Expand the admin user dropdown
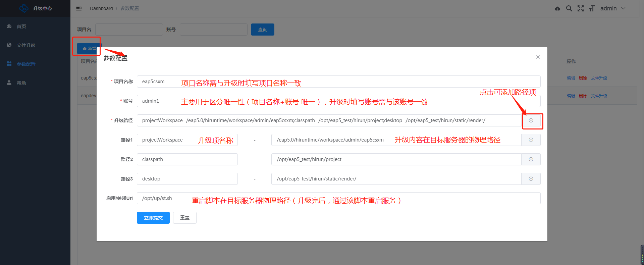 tap(613, 8)
